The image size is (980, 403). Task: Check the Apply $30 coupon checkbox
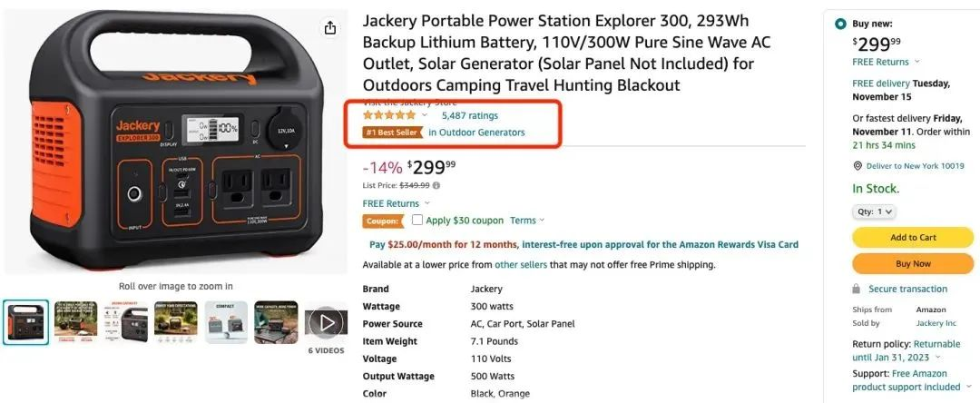tap(417, 220)
